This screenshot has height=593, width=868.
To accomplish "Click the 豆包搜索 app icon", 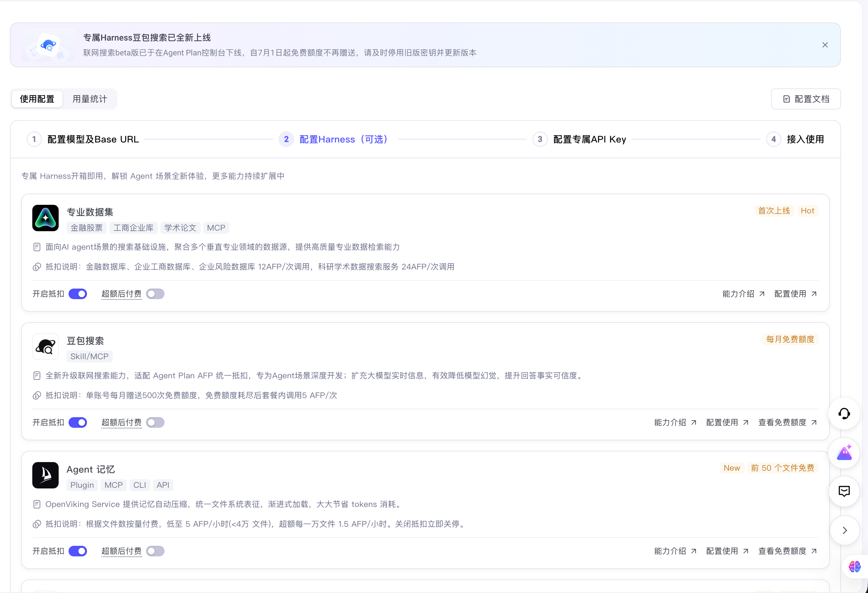I will (45, 347).
